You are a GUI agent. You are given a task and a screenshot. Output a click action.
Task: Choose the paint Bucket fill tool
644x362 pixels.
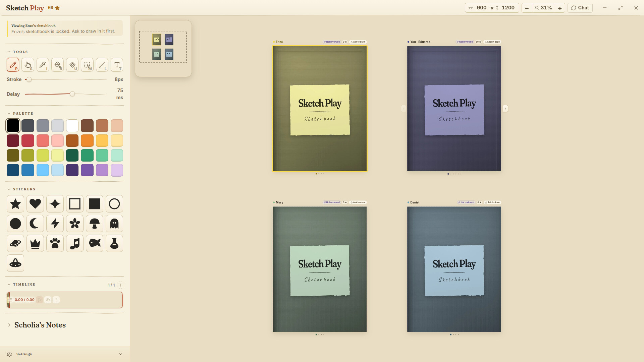click(x=58, y=65)
